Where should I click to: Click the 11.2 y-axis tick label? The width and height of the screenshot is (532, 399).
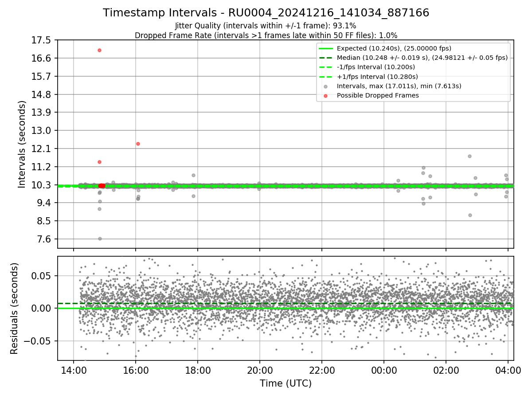(42, 167)
